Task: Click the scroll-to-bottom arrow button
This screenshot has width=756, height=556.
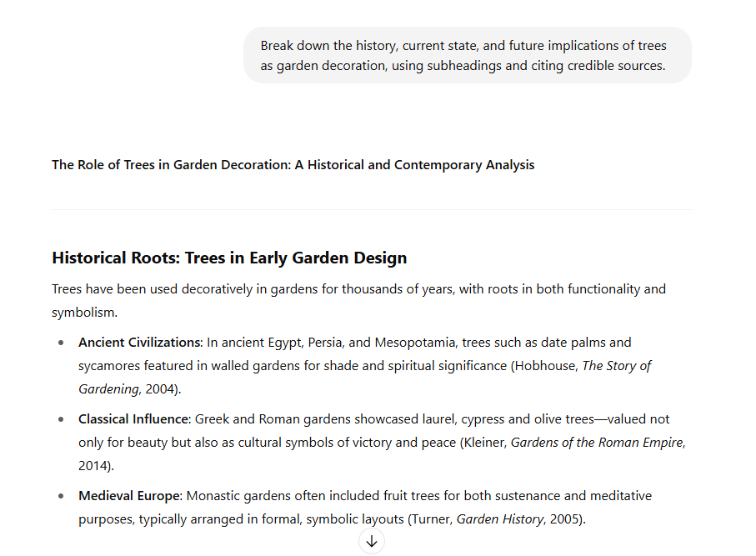Action: tap(372, 541)
